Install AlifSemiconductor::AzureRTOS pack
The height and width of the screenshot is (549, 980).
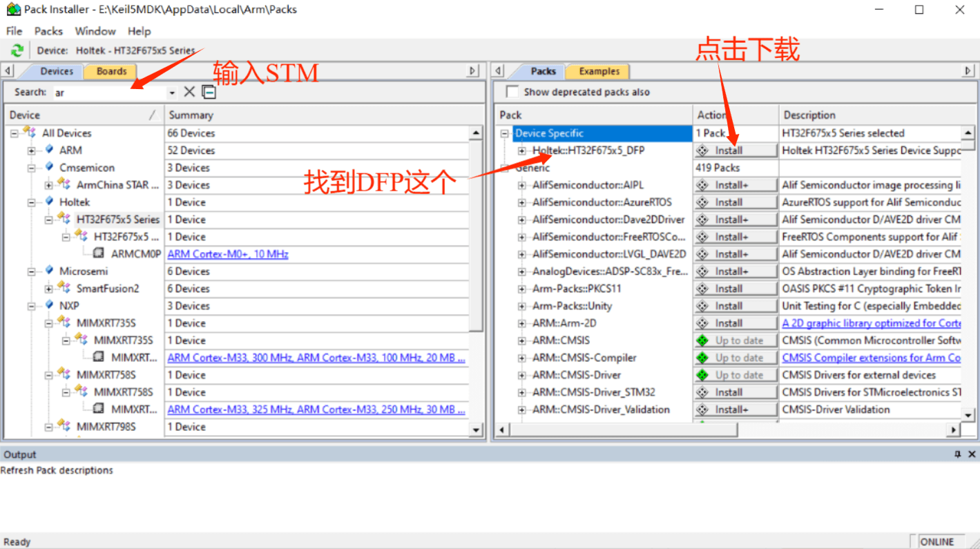pos(736,202)
